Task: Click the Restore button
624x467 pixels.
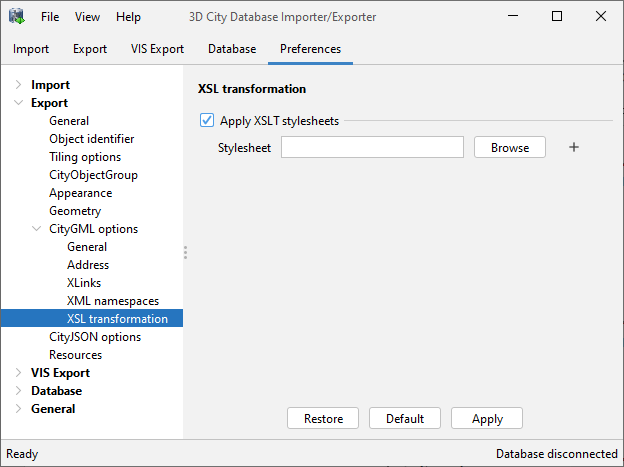Action: coord(323,418)
